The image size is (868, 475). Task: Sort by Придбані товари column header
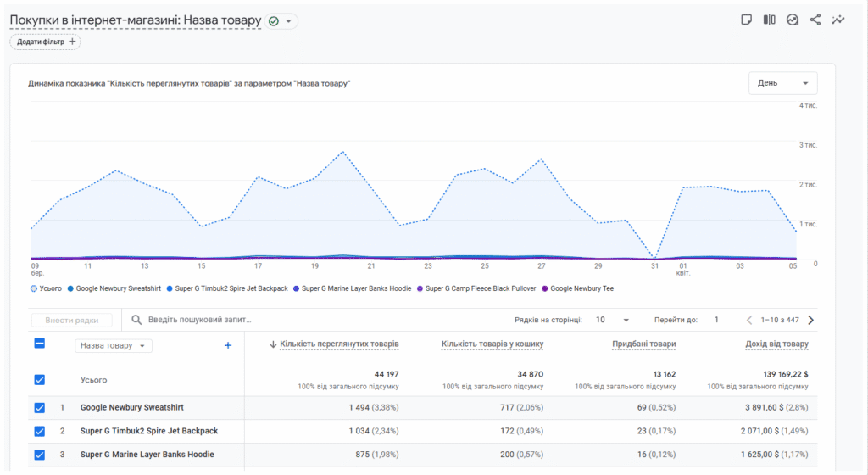(644, 344)
